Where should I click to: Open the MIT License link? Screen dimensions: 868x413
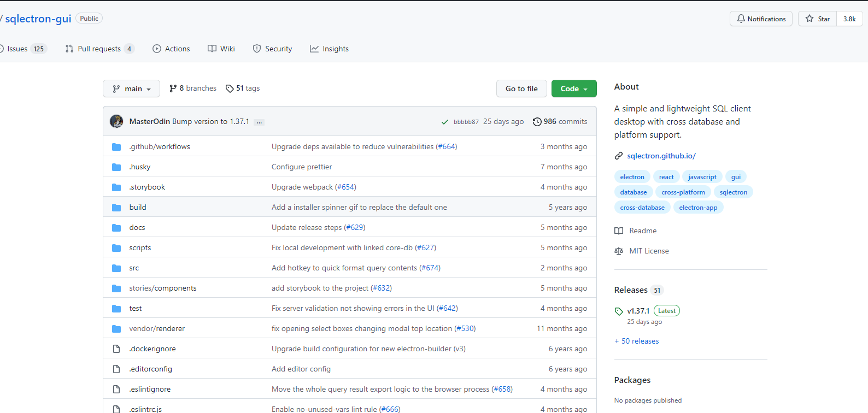point(649,251)
